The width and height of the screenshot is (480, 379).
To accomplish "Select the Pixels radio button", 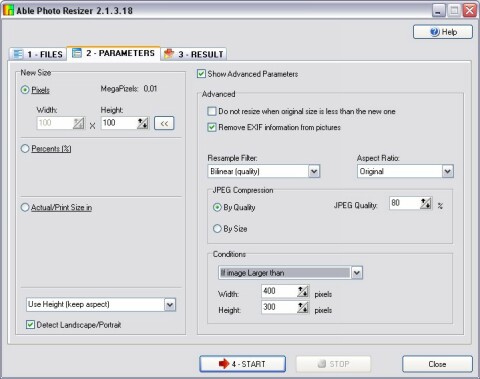I will pos(25,90).
